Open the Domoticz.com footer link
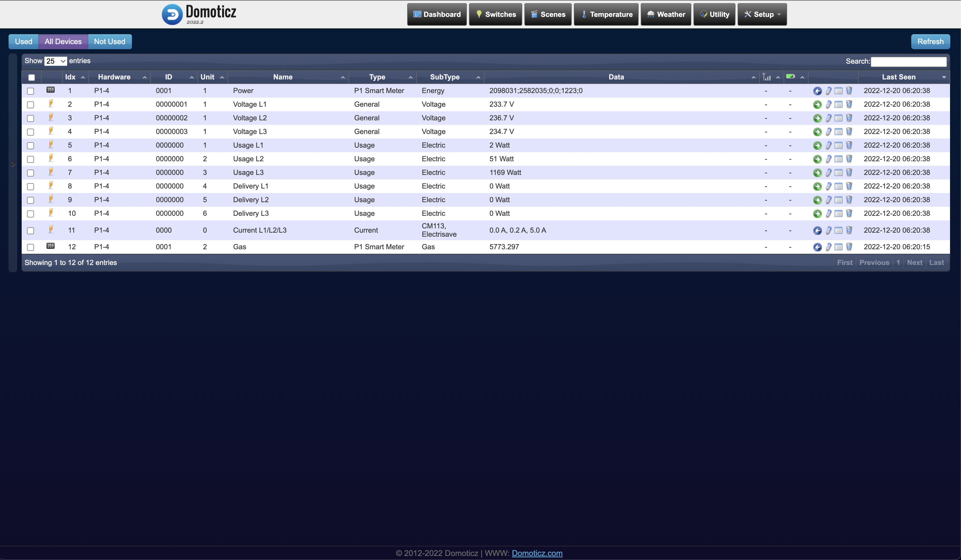This screenshot has width=961, height=560. tap(537, 553)
